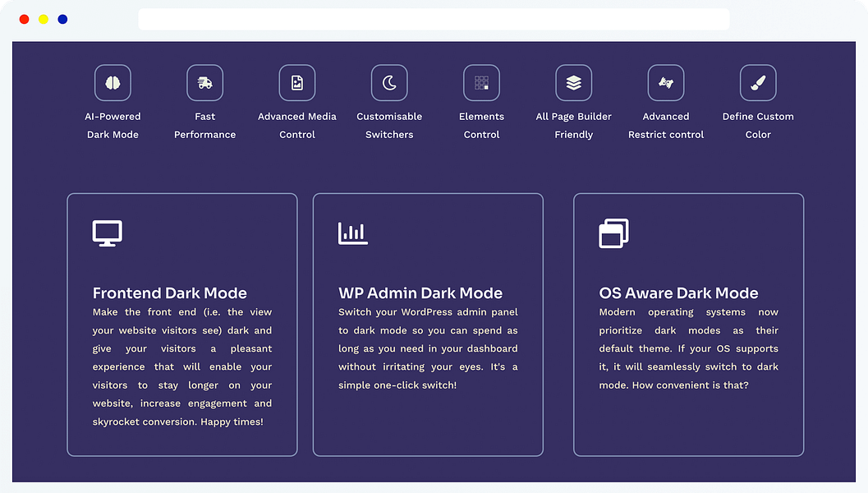The width and height of the screenshot is (868, 493).
Task: Click the stacked windows icon in OS Aware card
Action: [613, 233]
